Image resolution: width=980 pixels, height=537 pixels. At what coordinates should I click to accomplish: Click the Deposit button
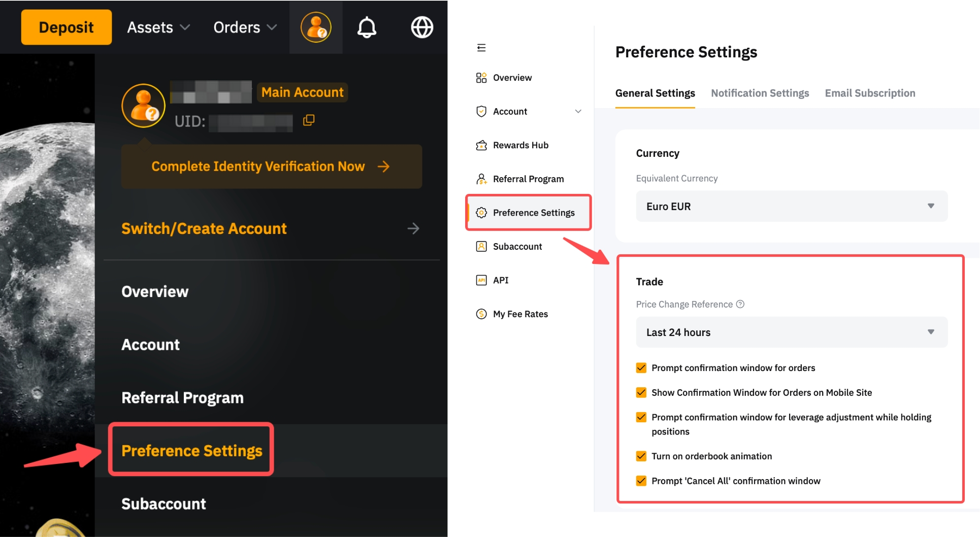point(66,27)
